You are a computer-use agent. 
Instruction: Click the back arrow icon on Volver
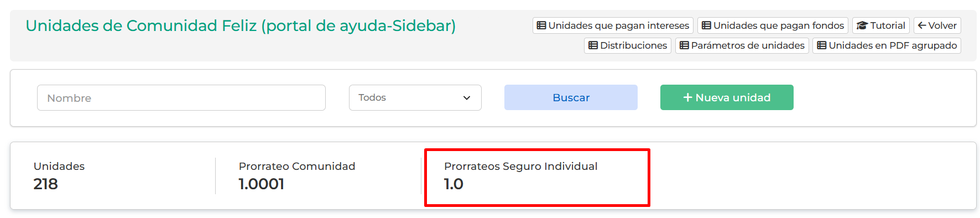(x=922, y=25)
